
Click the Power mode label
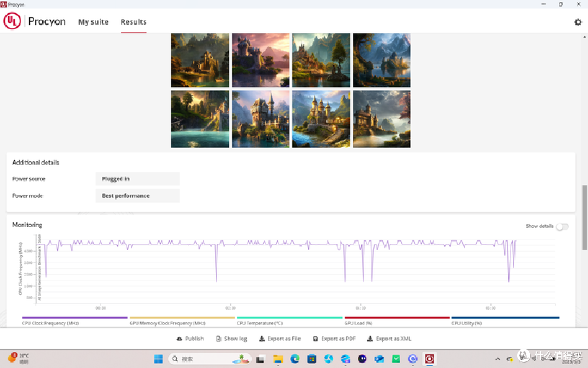(x=27, y=196)
